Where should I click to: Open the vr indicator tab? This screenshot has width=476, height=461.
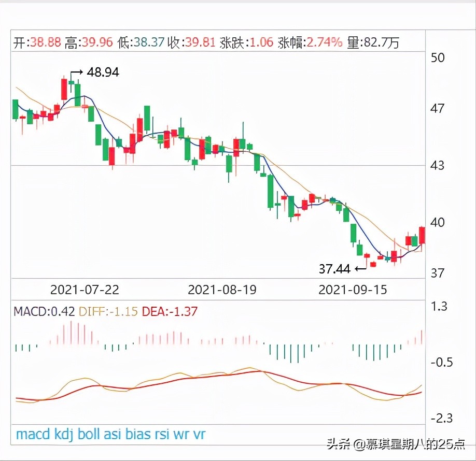[200, 435]
